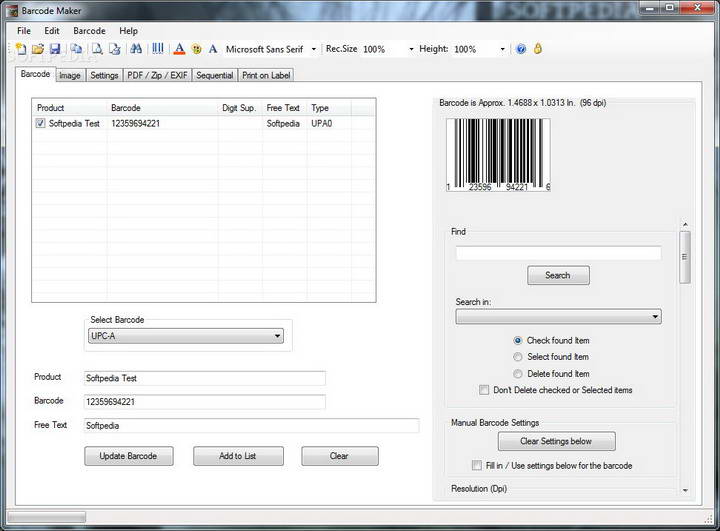Click the right panel scroll up arrow
The height and width of the screenshot is (531, 720).
point(685,225)
